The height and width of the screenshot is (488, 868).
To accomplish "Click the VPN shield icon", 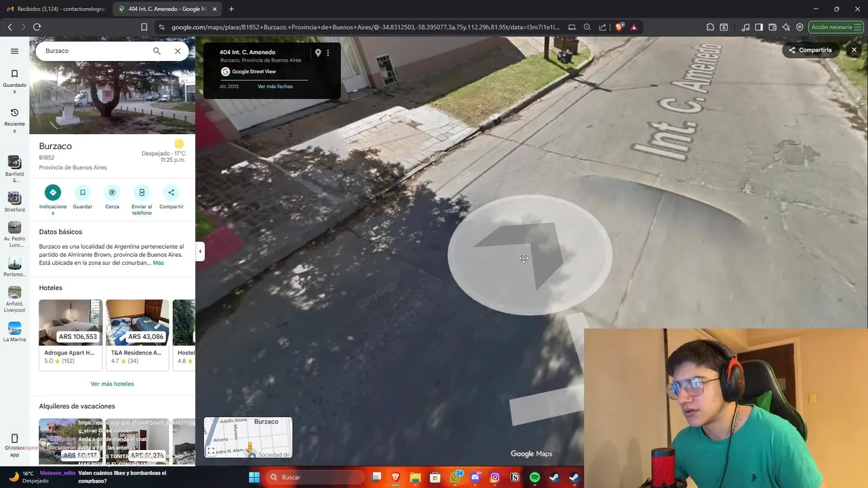I will click(x=800, y=27).
